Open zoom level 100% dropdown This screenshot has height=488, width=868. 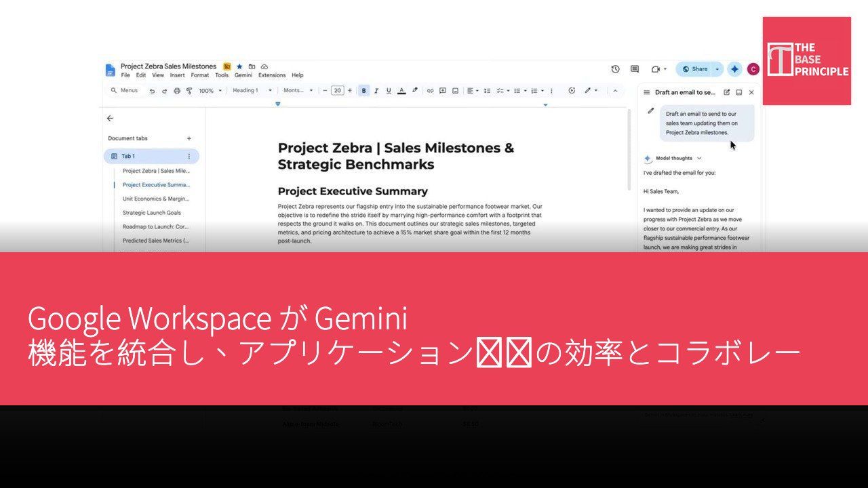(210, 91)
